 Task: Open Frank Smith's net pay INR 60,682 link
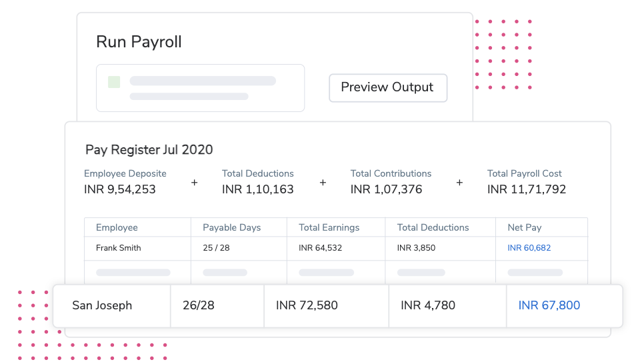coord(529,248)
